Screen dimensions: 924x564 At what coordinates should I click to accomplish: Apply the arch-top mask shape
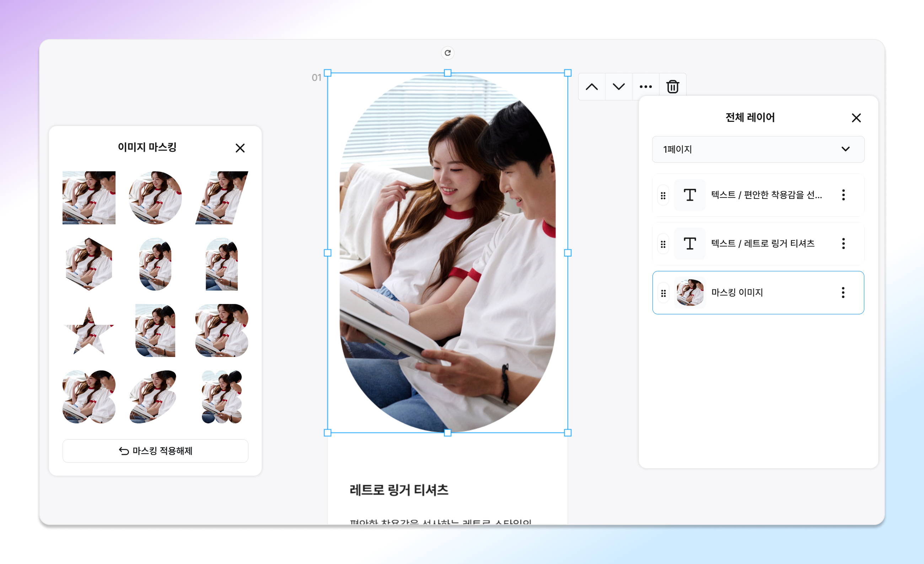point(222,264)
